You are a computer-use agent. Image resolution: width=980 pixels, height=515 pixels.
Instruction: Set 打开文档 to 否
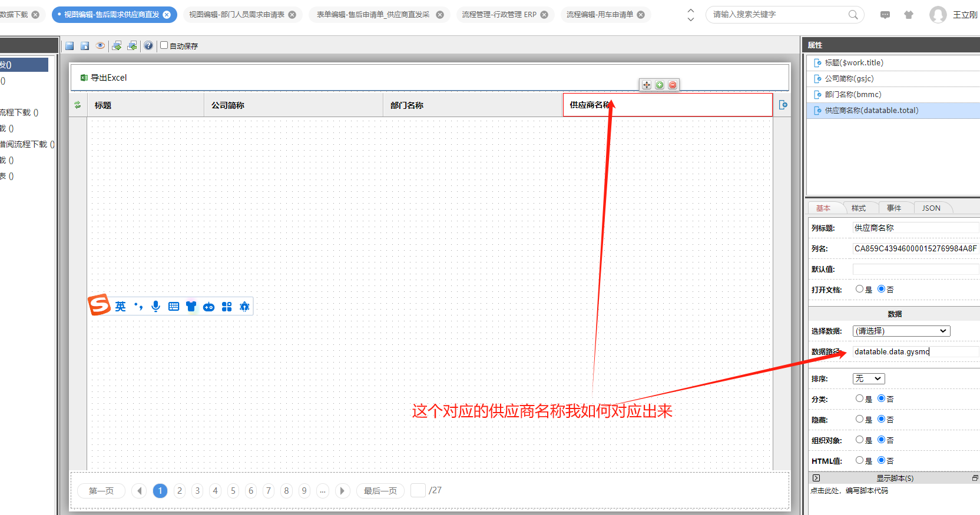881,289
